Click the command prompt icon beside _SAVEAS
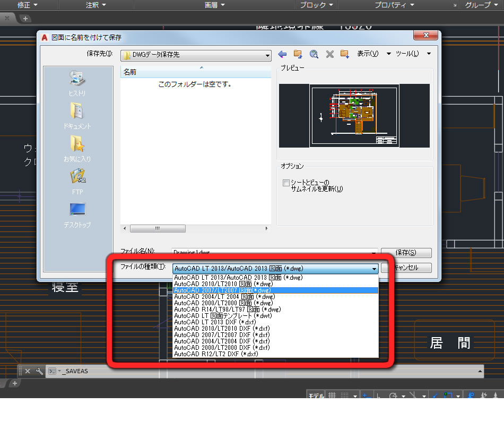 [52, 371]
